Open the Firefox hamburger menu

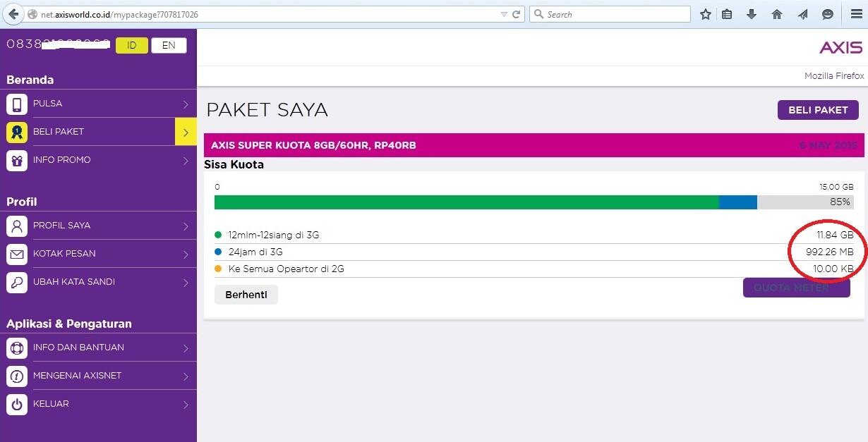[x=856, y=14]
